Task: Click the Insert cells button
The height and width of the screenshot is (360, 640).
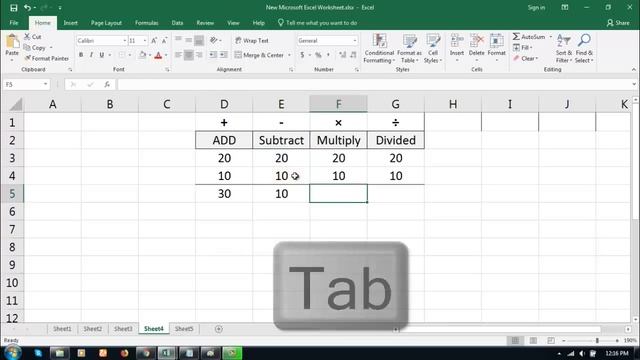Action: (x=457, y=48)
